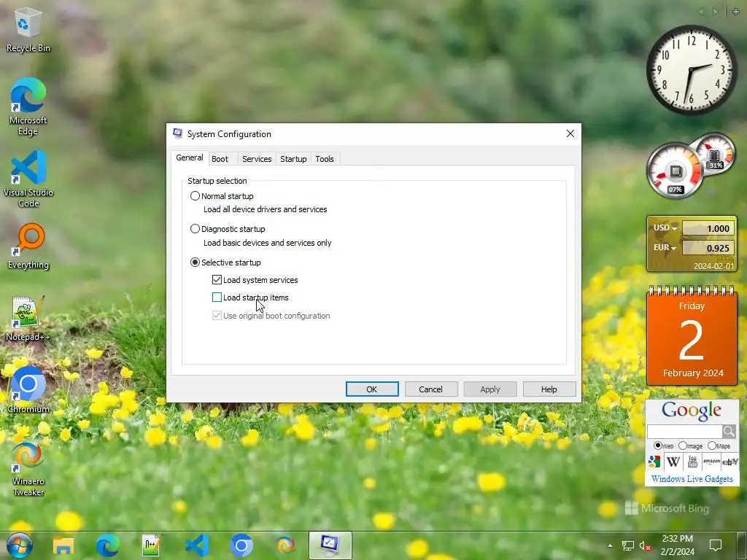The width and height of the screenshot is (747, 560).
Task: Select Image radio in Google gadget
Action: point(683,446)
